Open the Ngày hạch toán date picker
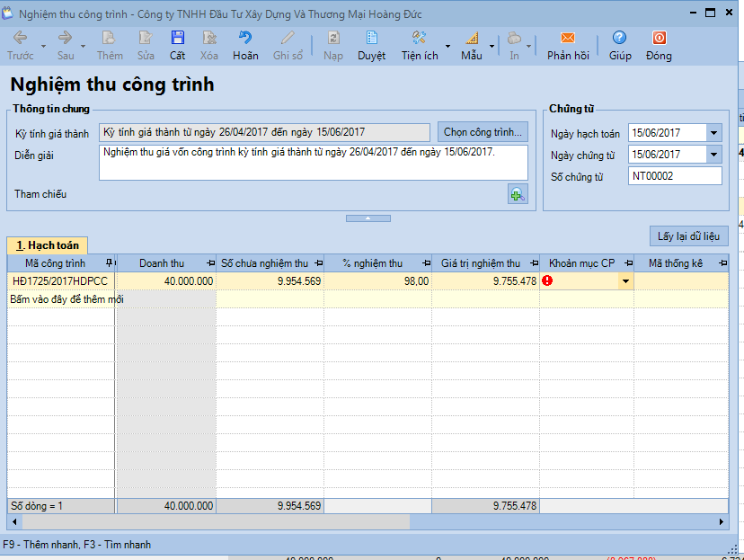The height and width of the screenshot is (560, 744). point(713,133)
